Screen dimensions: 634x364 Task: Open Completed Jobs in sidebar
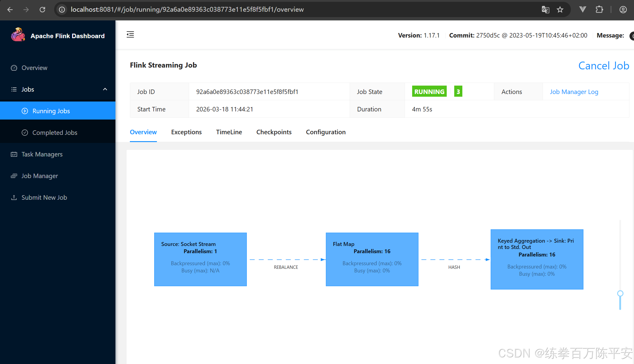pyautogui.click(x=55, y=133)
